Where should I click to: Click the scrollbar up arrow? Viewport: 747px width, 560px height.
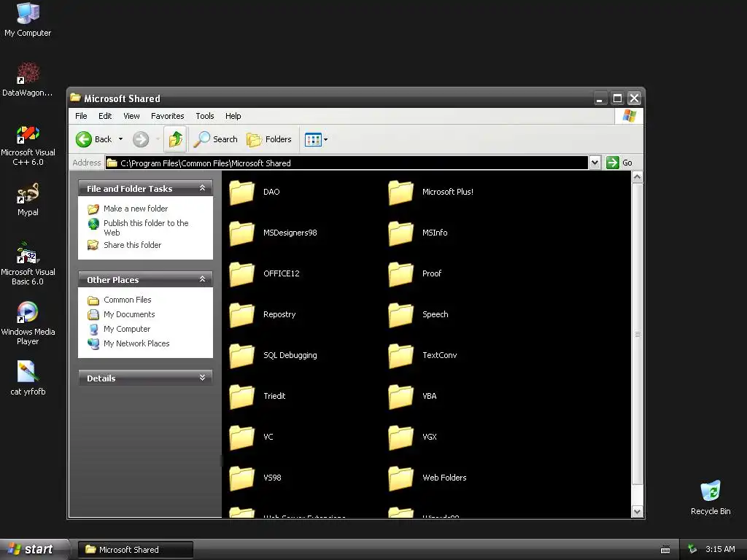(637, 178)
